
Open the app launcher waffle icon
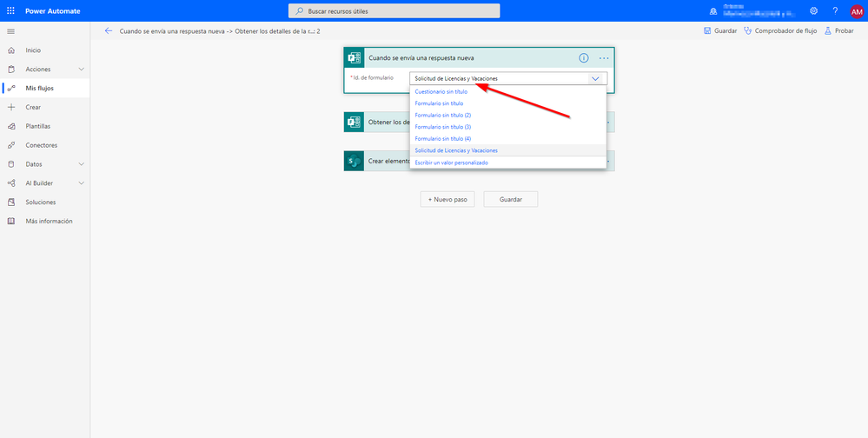[x=10, y=10]
